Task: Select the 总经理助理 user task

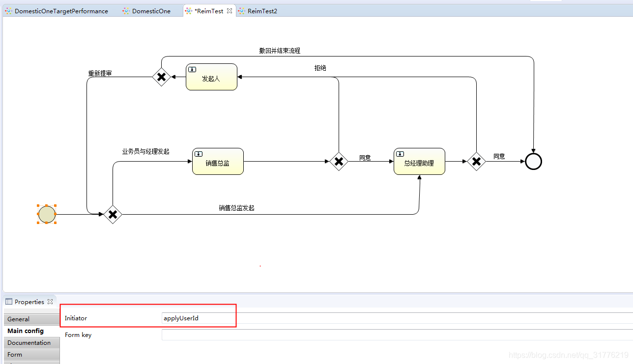Action: (419, 161)
